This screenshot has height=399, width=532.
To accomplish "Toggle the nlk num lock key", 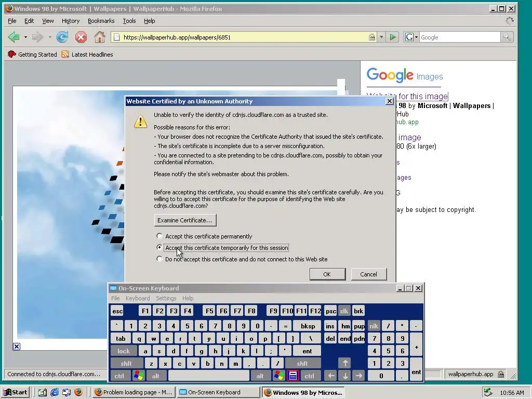I will point(374,326).
